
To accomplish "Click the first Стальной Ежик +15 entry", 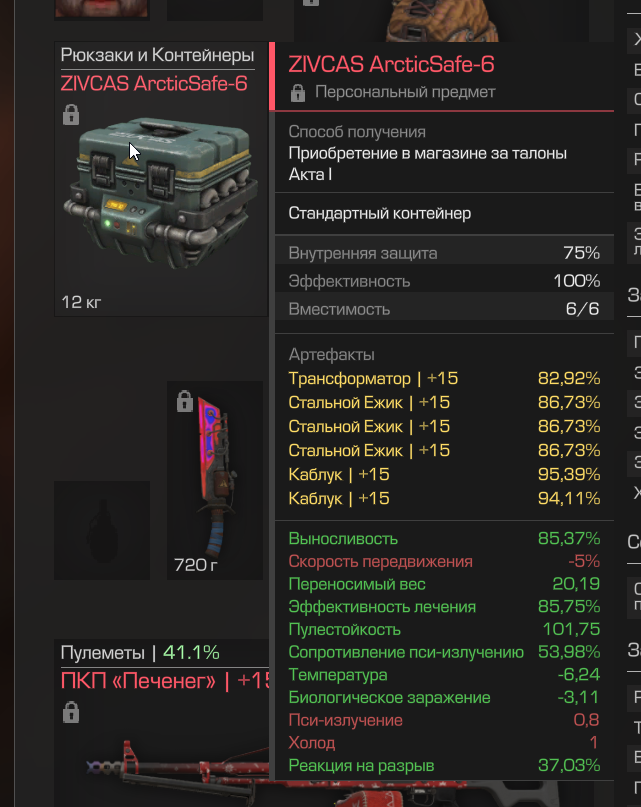I will [x=444, y=402].
